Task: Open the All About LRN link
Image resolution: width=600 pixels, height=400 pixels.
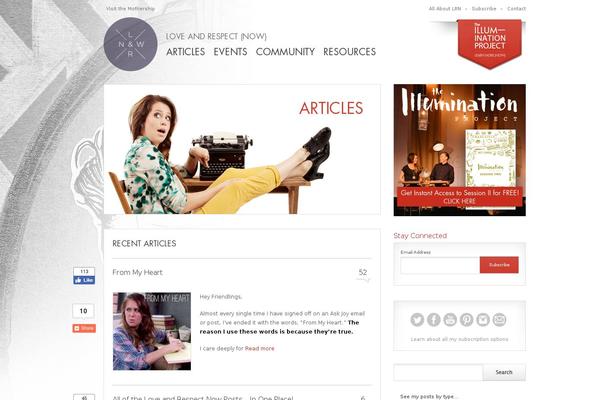Action: coord(445,8)
